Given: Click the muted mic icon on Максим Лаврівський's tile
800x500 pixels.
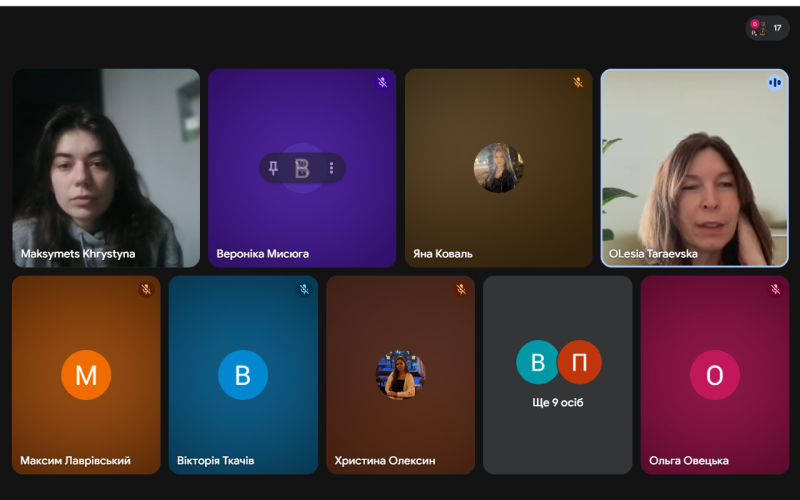Looking at the screenshot, I should [x=146, y=290].
